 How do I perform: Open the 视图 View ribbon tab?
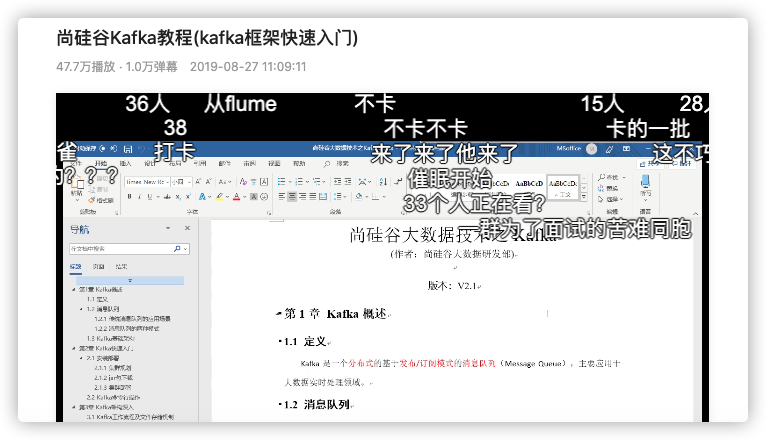tap(274, 163)
